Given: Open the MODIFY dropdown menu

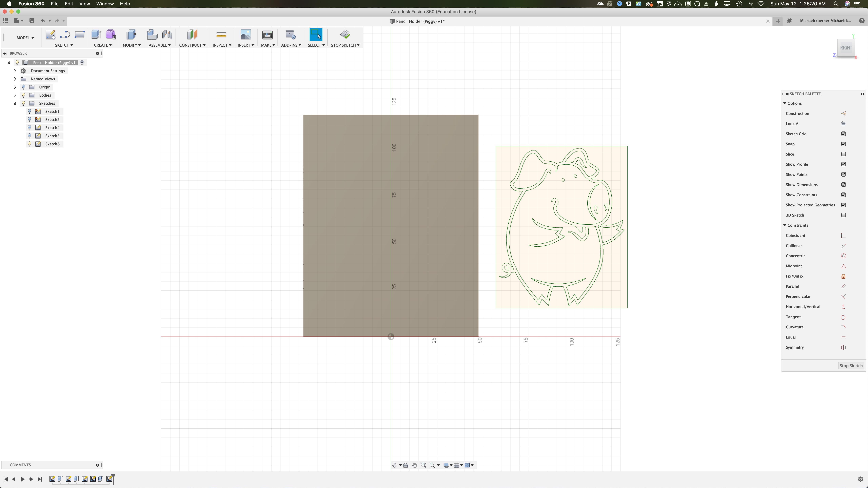Looking at the screenshot, I should [132, 45].
